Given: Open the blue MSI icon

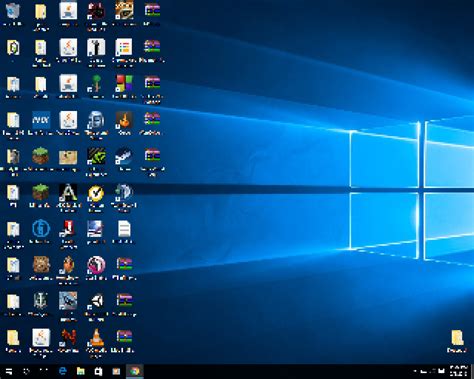Looking at the screenshot, I should 41,120.
